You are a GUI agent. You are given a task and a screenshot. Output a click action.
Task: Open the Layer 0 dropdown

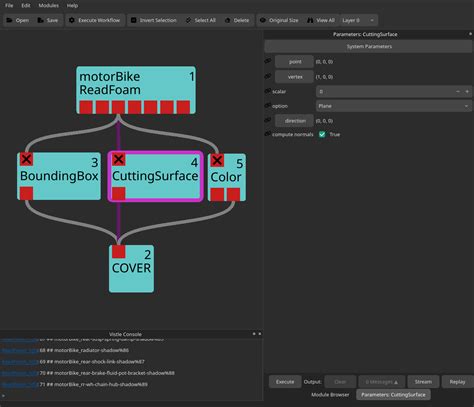click(359, 20)
